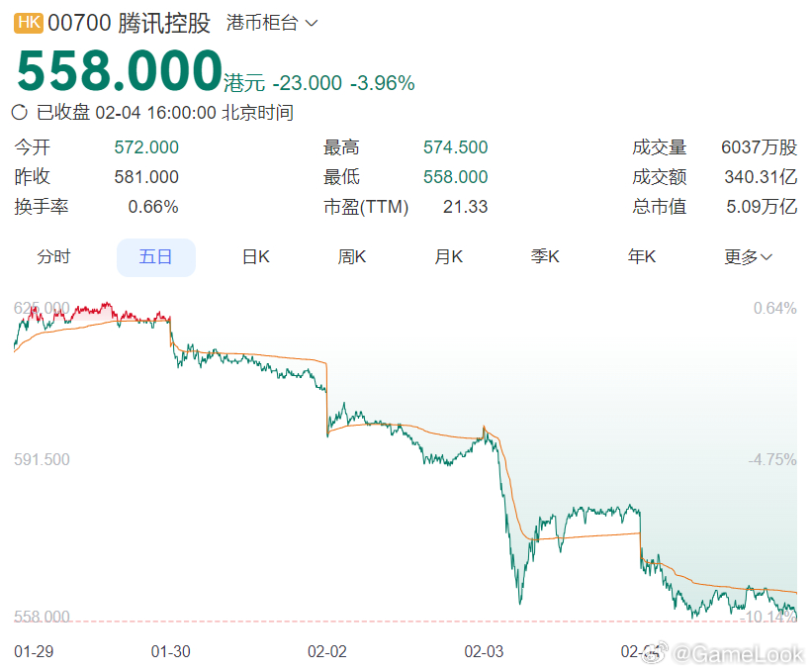Click the percent change -3.96%
Screen dimensions: 812x672
383,83
